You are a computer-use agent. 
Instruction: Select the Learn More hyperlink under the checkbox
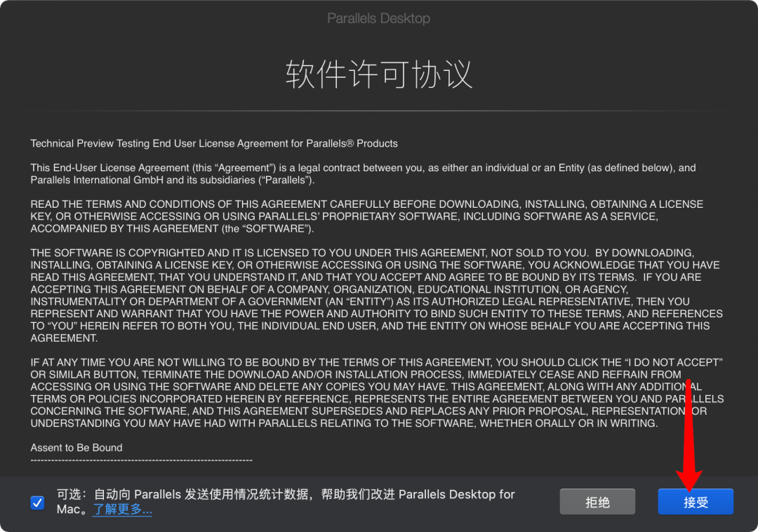click(122, 510)
